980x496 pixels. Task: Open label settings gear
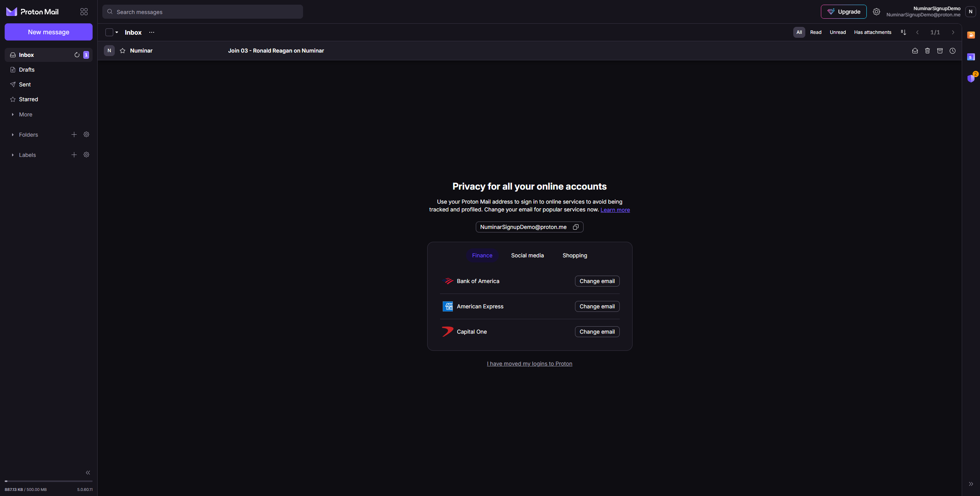click(86, 155)
